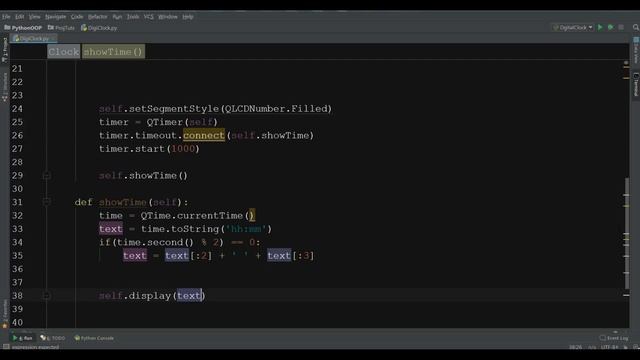640x360 pixels.
Task: Open the Terminal side panel
Action: click(x=636, y=84)
